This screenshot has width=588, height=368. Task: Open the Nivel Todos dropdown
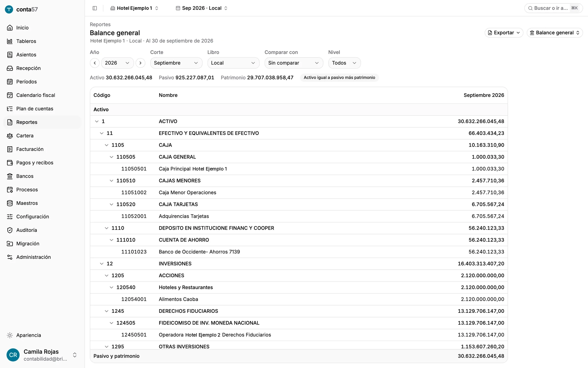344,63
